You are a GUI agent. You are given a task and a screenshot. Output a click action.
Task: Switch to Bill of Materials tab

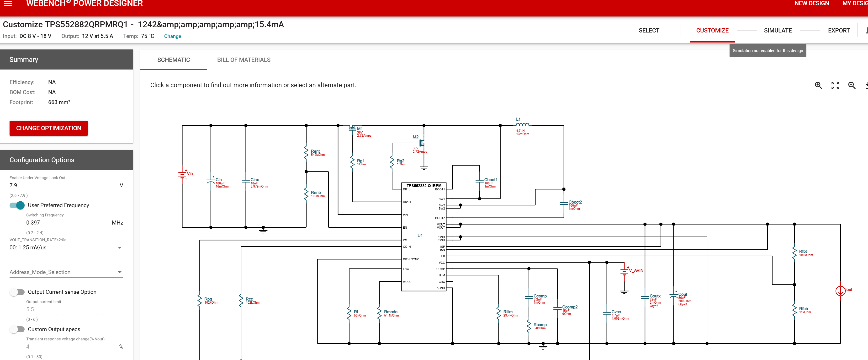coord(244,60)
